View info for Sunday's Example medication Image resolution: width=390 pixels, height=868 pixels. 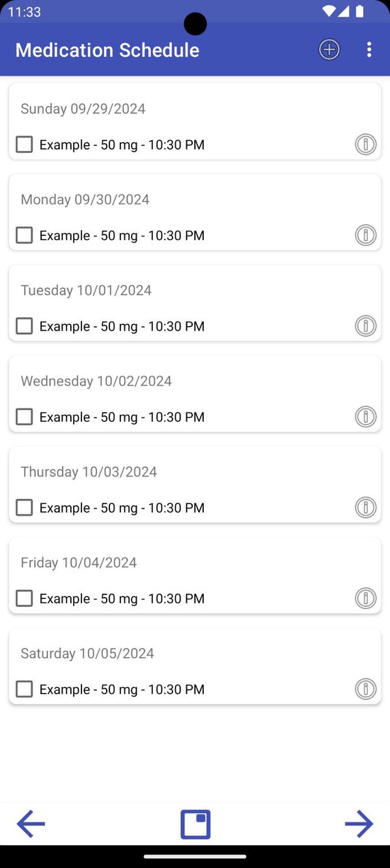pyautogui.click(x=366, y=144)
